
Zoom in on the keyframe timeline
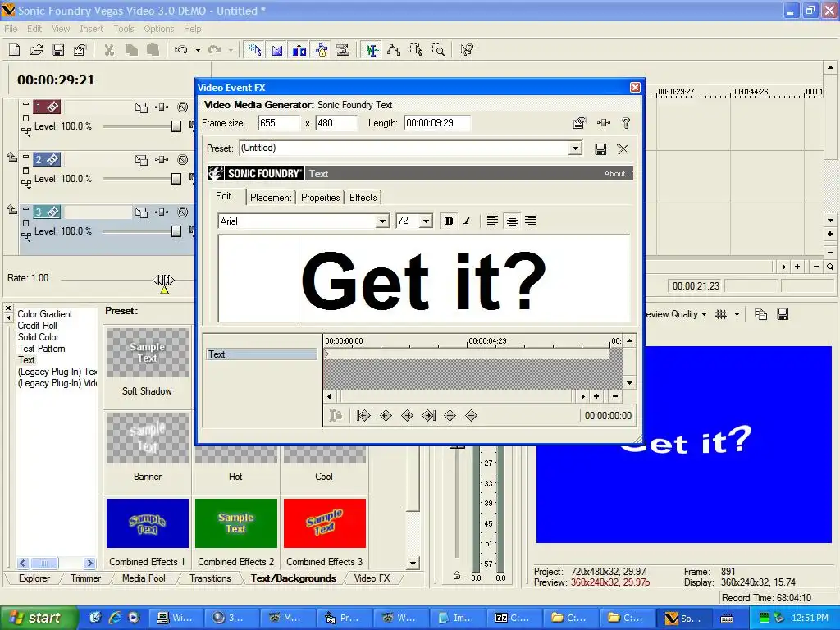[596, 396]
